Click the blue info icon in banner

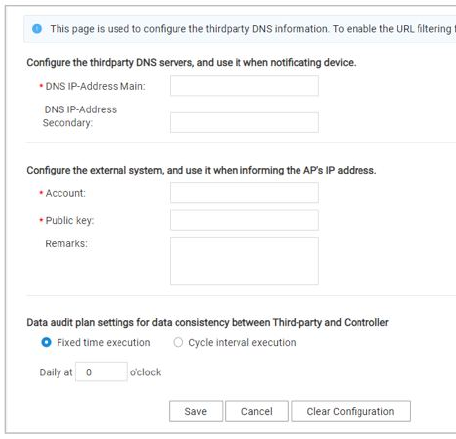(x=37, y=29)
